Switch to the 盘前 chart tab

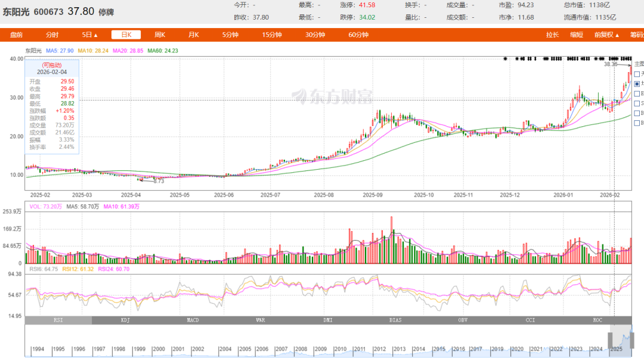(x=17, y=35)
